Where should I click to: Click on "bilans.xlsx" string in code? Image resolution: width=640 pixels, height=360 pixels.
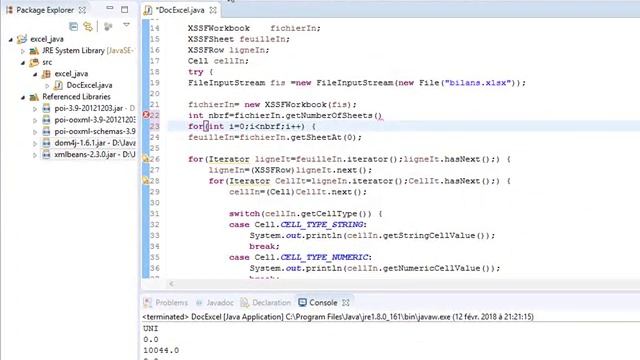click(x=478, y=83)
